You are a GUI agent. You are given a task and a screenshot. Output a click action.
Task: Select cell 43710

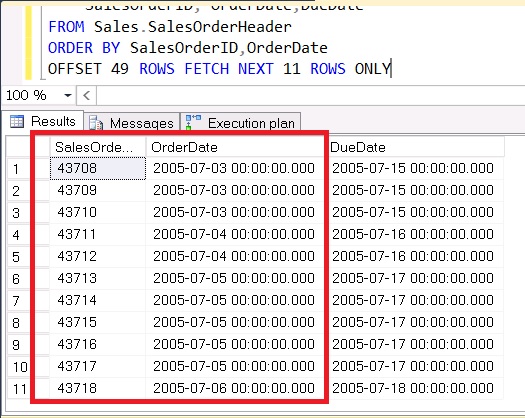(x=97, y=212)
